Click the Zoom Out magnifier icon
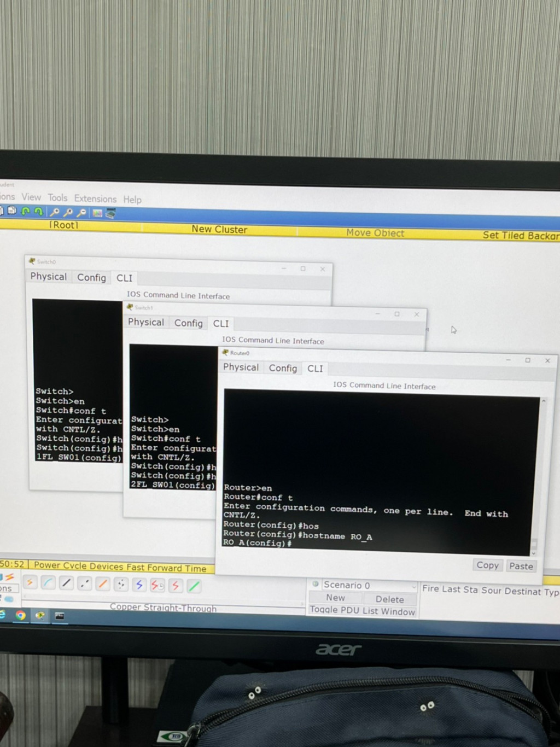This screenshot has height=747, width=560. coord(81,213)
